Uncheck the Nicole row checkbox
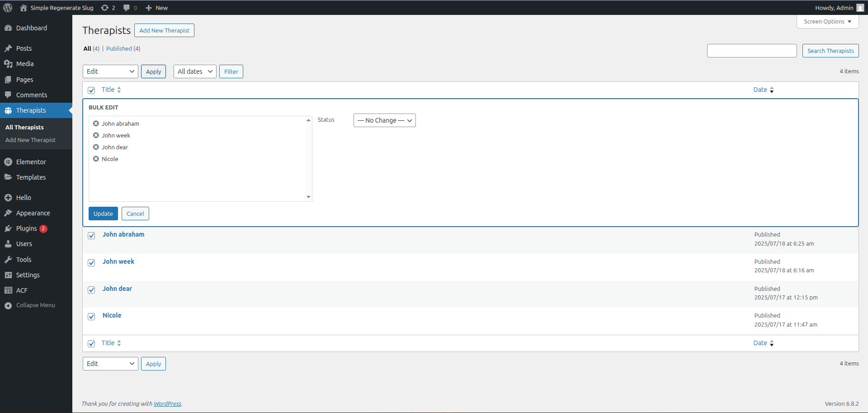 point(91,317)
